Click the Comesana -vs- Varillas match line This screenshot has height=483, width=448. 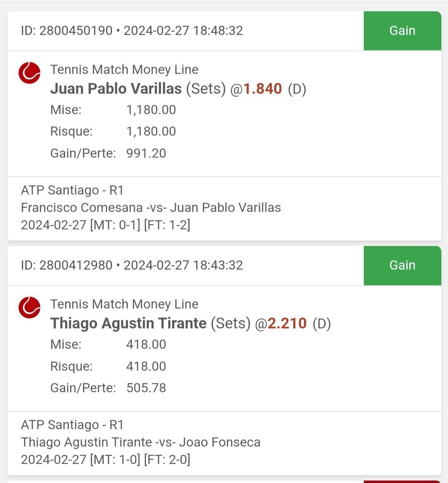click(x=151, y=208)
